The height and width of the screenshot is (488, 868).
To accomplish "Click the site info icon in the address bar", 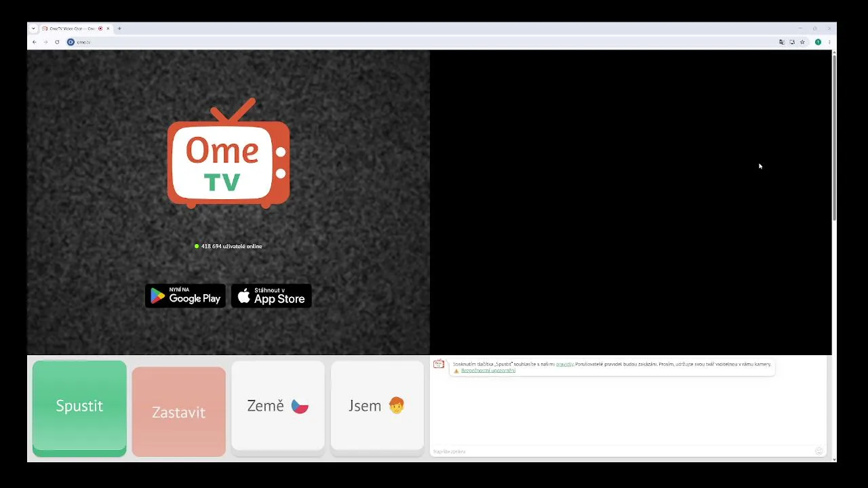I will pos(71,42).
